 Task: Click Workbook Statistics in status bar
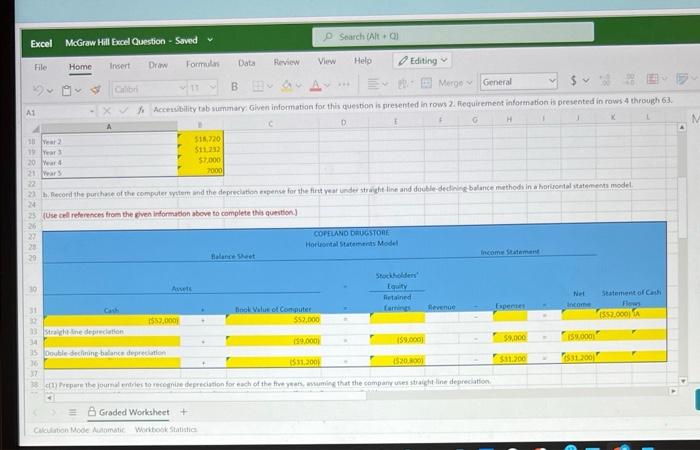coord(166,429)
